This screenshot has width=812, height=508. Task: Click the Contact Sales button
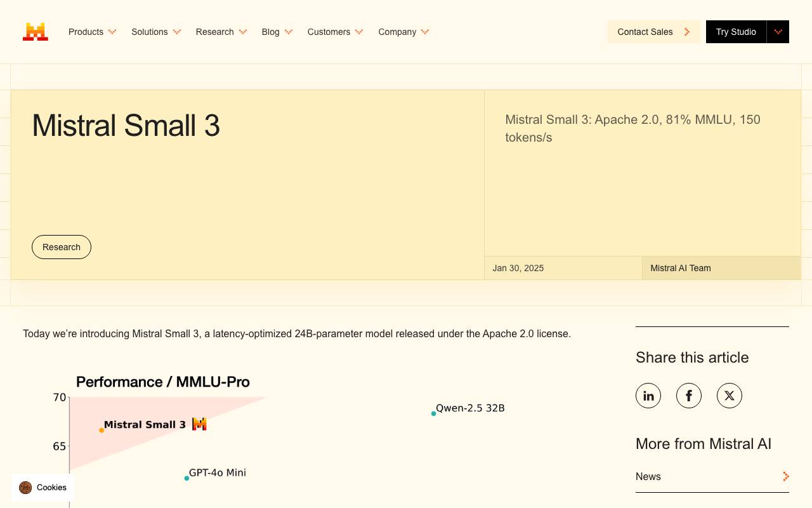654,32
